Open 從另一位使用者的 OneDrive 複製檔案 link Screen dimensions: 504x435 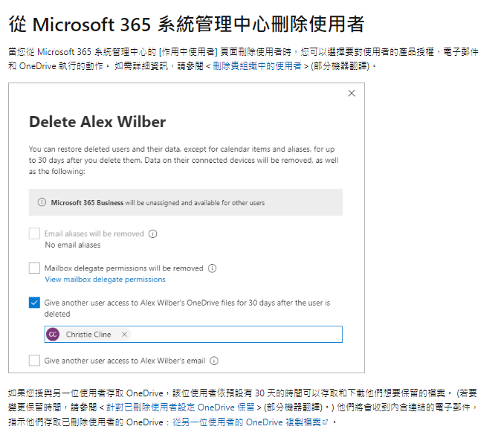pyautogui.click(x=247, y=422)
